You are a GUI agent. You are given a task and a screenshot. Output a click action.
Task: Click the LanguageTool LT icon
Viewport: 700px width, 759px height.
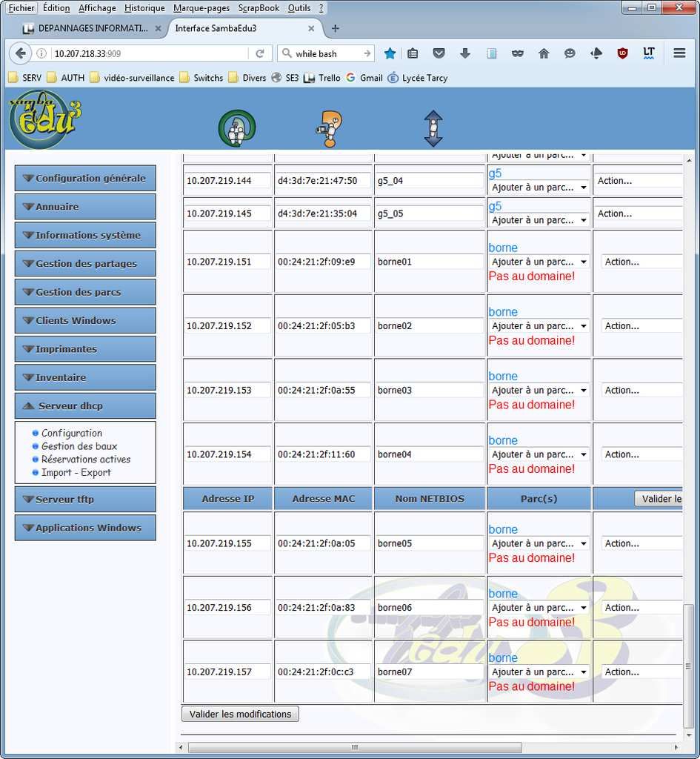coord(649,53)
